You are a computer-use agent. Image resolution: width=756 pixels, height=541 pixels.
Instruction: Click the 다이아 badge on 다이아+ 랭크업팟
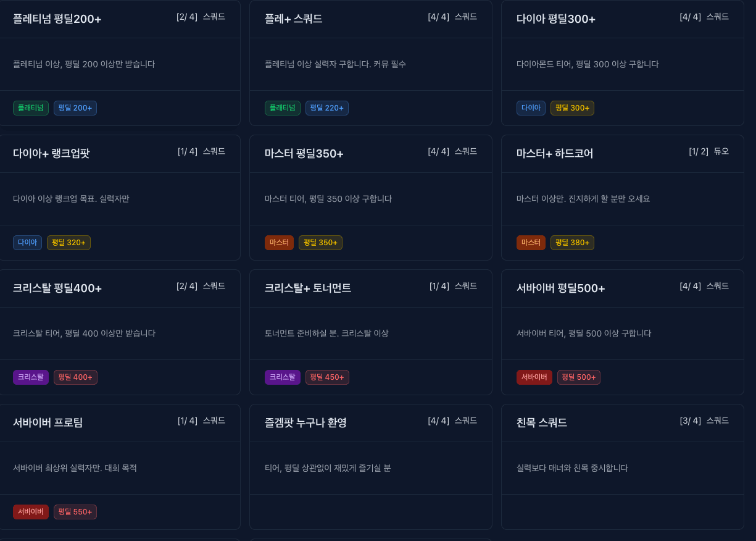[27, 242]
